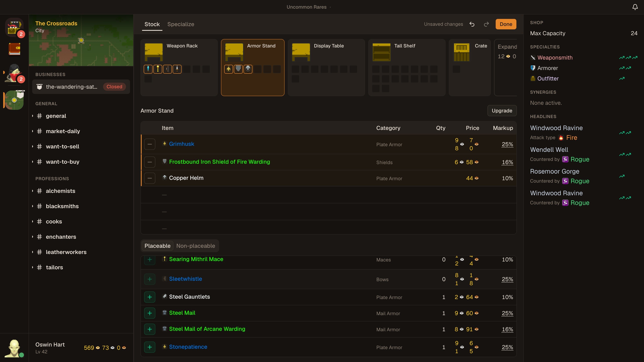Select first item slot in Weapon Rack
644x362 pixels.
click(148, 69)
